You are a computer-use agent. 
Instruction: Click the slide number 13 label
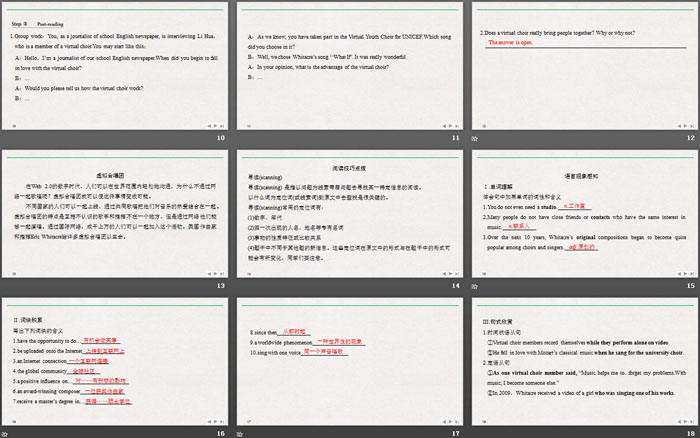click(x=222, y=286)
